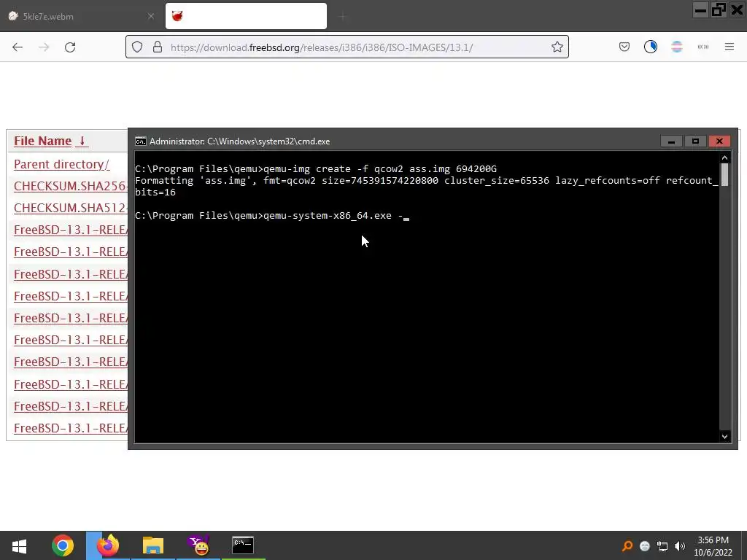Click the padlock site security icon
Viewport: 747px width, 560px height.
158,47
